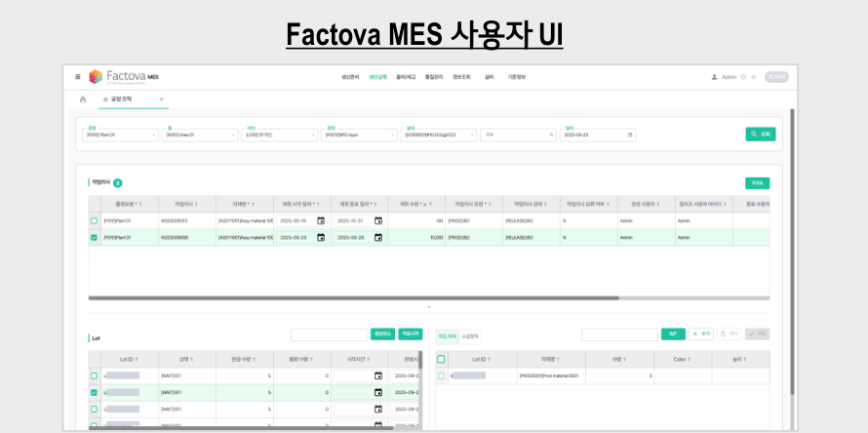Close the 공정 진척 tab

[161, 99]
